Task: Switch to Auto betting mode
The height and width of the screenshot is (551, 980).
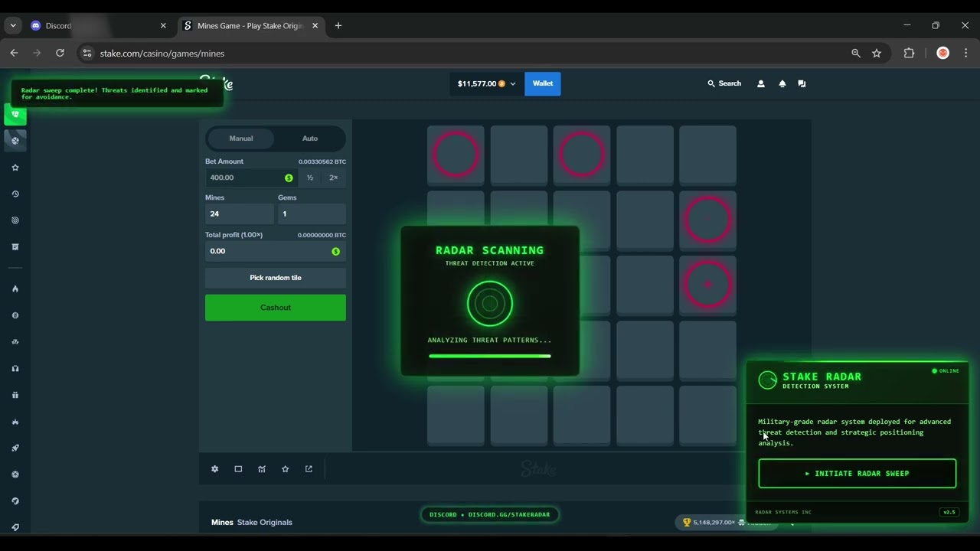Action: point(310,139)
